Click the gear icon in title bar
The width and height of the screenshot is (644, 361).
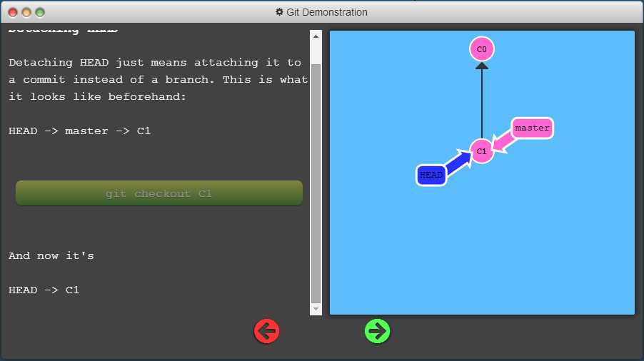pyautogui.click(x=279, y=12)
